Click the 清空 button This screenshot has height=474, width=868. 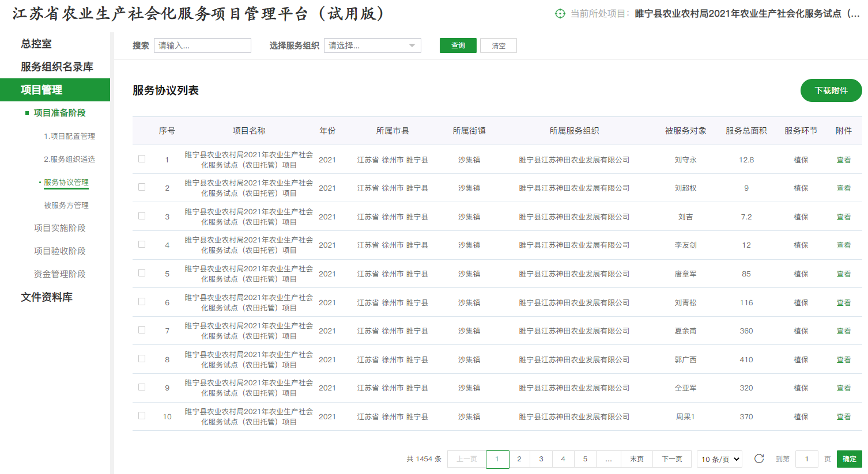coord(499,45)
